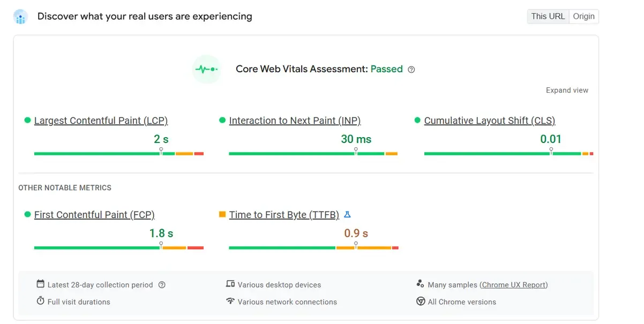
Task: Click the PageSpeed Insights logo at top left
Action: 20,17
